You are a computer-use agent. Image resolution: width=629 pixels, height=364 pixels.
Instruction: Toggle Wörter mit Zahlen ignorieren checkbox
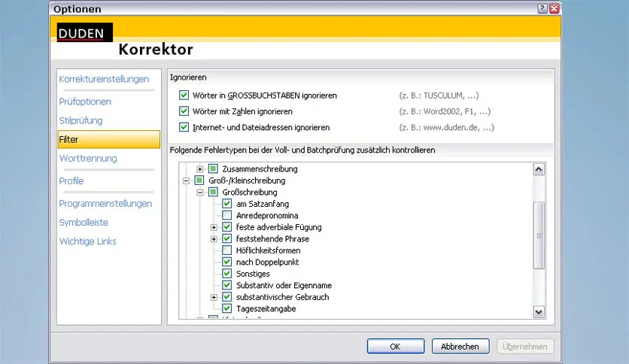[184, 111]
